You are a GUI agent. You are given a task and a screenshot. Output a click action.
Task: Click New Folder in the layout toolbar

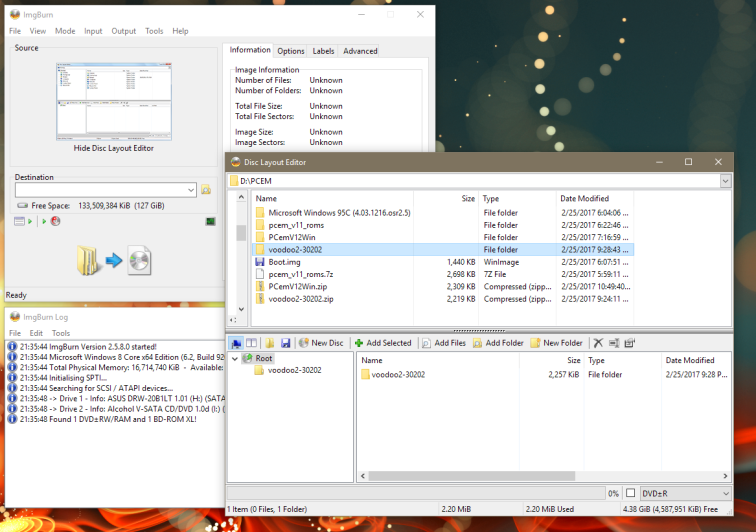coord(556,343)
